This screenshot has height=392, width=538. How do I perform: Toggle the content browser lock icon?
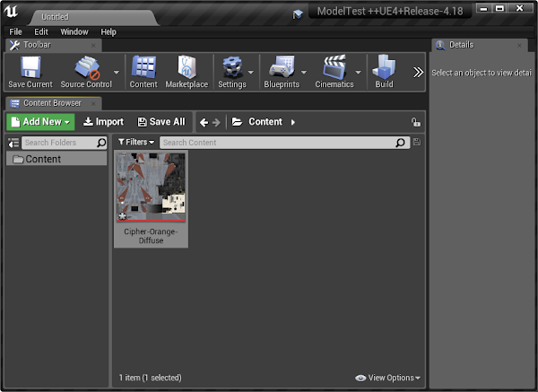416,122
